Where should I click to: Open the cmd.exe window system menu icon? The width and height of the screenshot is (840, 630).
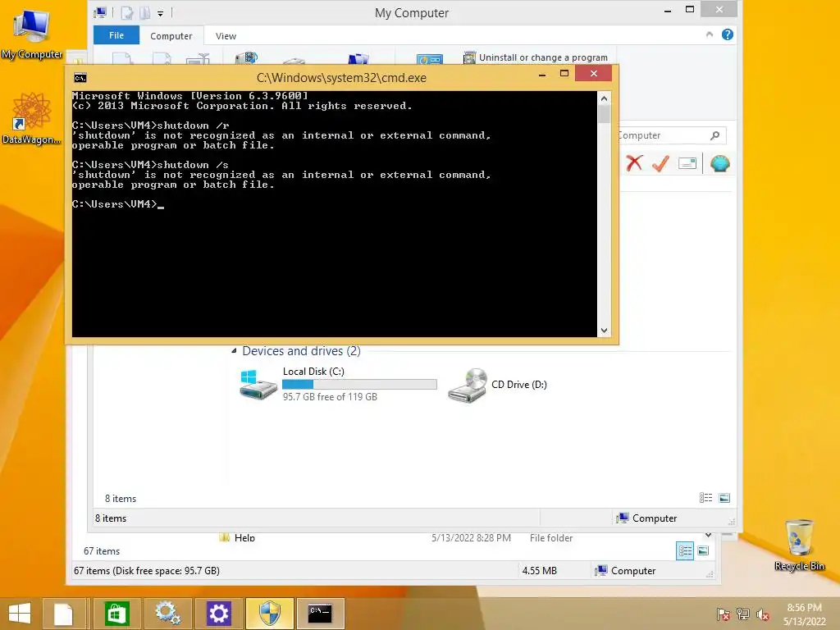[x=80, y=78]
